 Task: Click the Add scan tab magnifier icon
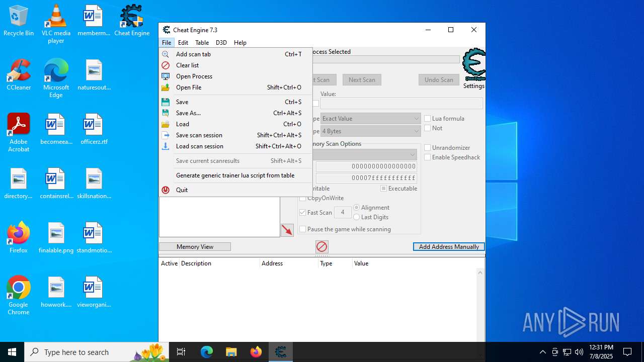(x=166, y=54)
